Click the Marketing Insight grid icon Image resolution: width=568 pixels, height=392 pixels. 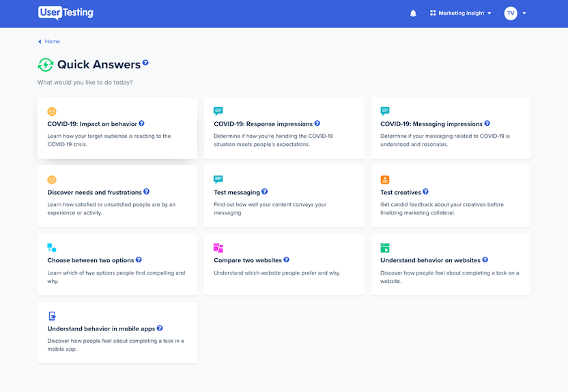click(x=433, y=13)
